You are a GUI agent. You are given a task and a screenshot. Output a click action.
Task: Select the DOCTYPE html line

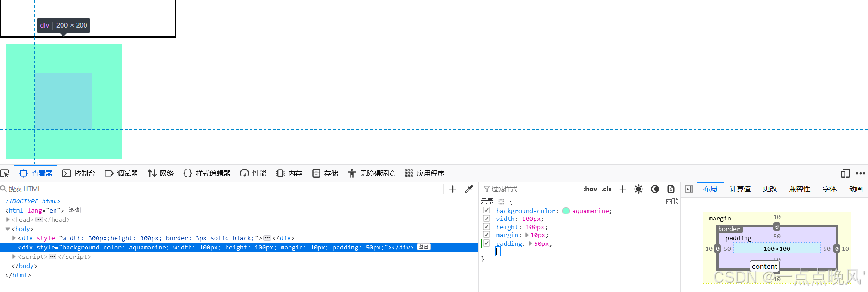(33, 201)
